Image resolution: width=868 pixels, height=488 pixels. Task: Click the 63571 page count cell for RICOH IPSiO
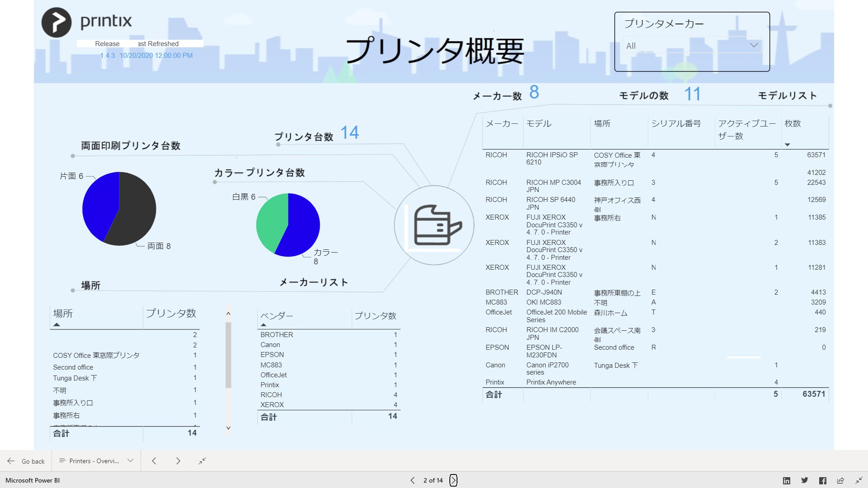pyautogui.click(x=816, y=155)
